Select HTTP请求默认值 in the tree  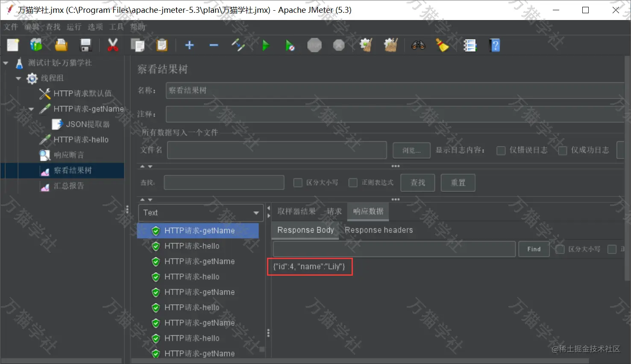pos(82,93)
